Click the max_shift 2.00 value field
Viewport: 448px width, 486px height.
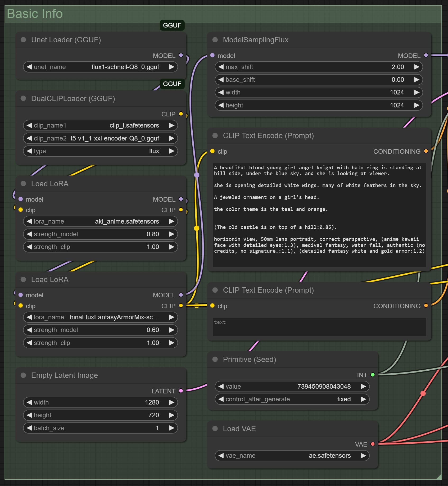pos(319,67)
